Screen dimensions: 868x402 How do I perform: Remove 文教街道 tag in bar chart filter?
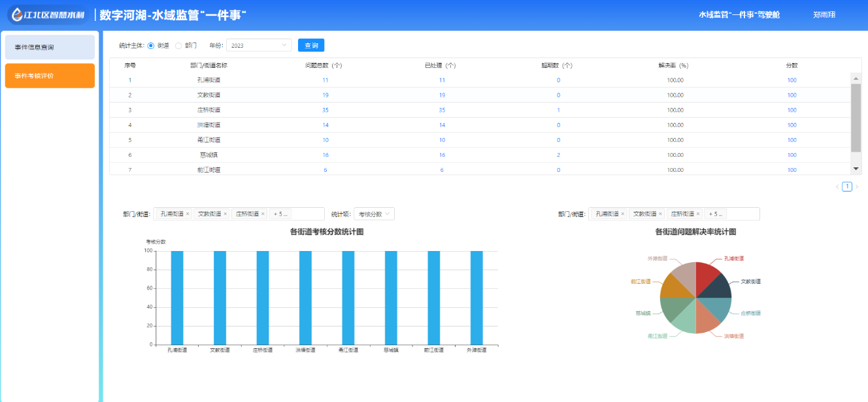pos(225,214)
